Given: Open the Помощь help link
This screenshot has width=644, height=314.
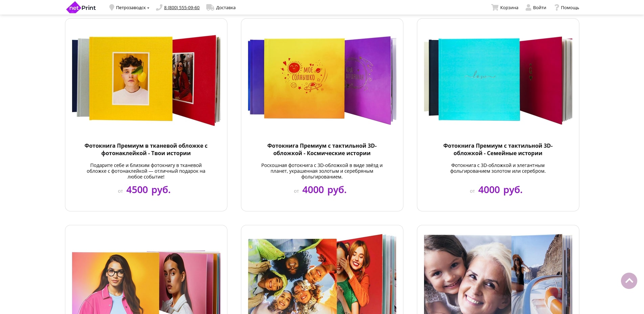Looking at the screenshot, I should coord(570,8).
